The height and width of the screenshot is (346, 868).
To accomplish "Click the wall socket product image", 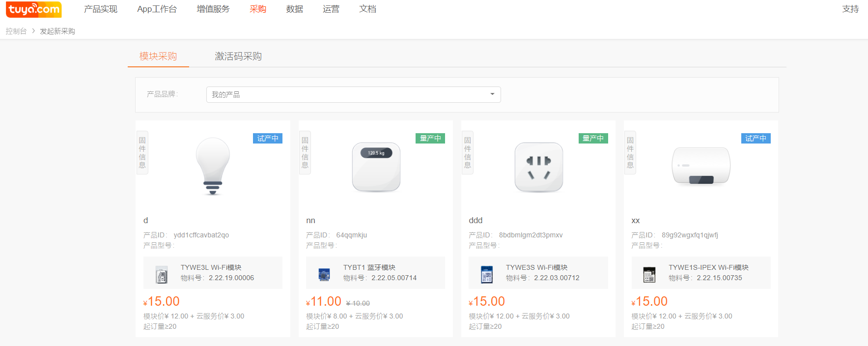I will (x=538, y=167).
